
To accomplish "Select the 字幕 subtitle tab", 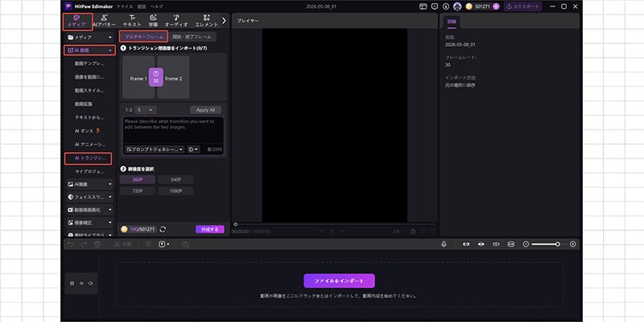I will click(x=153, y=22).
